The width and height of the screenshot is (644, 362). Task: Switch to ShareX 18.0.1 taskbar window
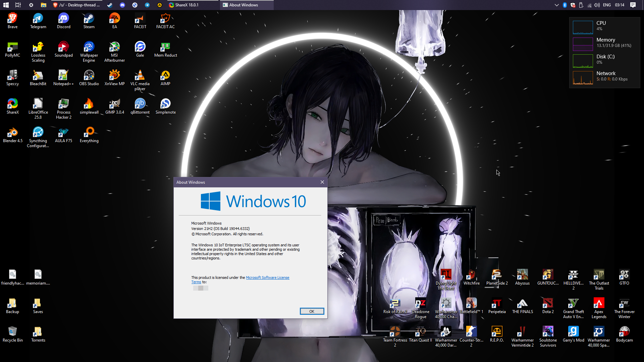point(186,5)
